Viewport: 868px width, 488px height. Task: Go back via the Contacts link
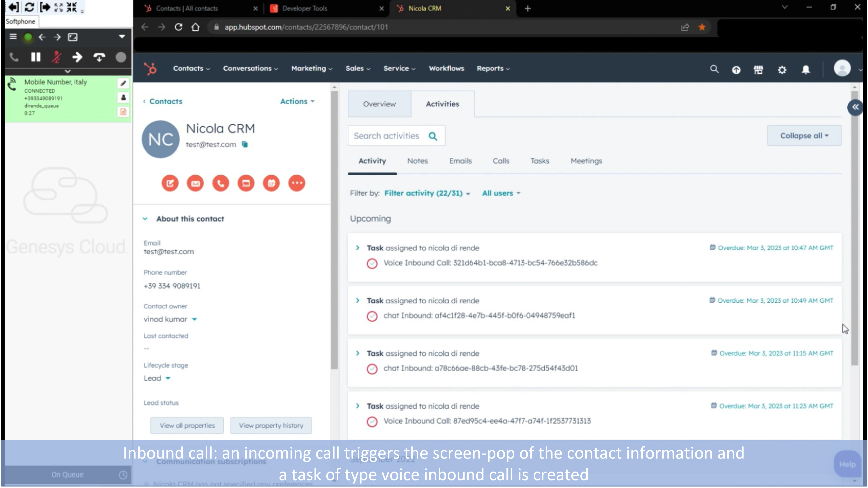click(x=165, y=101)
